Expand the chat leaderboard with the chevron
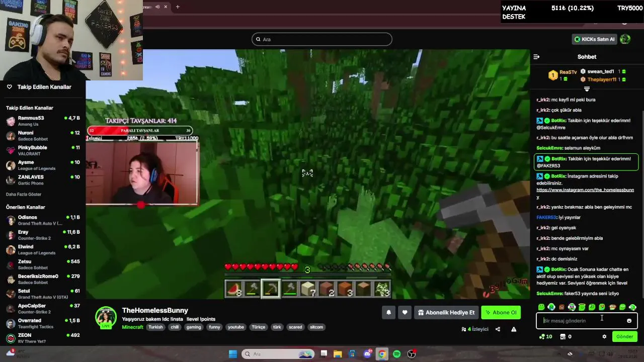The image size is (644, 362). (587, 89)
